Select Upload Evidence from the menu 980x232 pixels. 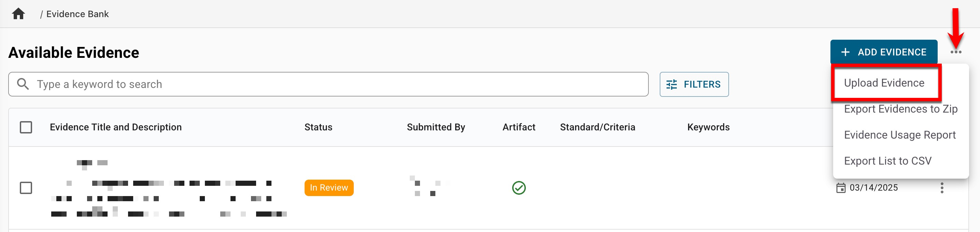[884, 83]
